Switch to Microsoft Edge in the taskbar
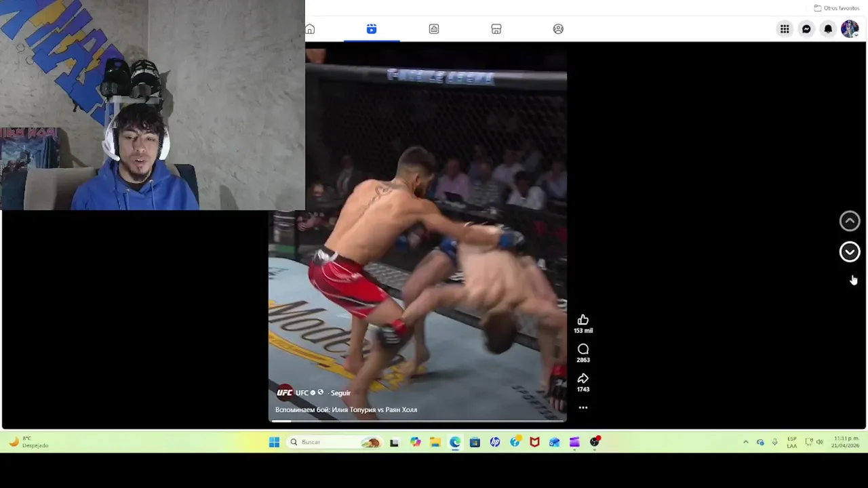Screen dimensions: 868x488 point(454,442)
